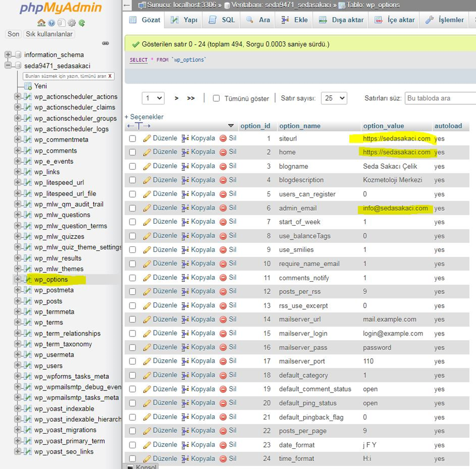Viewport: 476px width, 469px height.
Task: Sort by autoload column header
Action: click(x=448, y=126)
